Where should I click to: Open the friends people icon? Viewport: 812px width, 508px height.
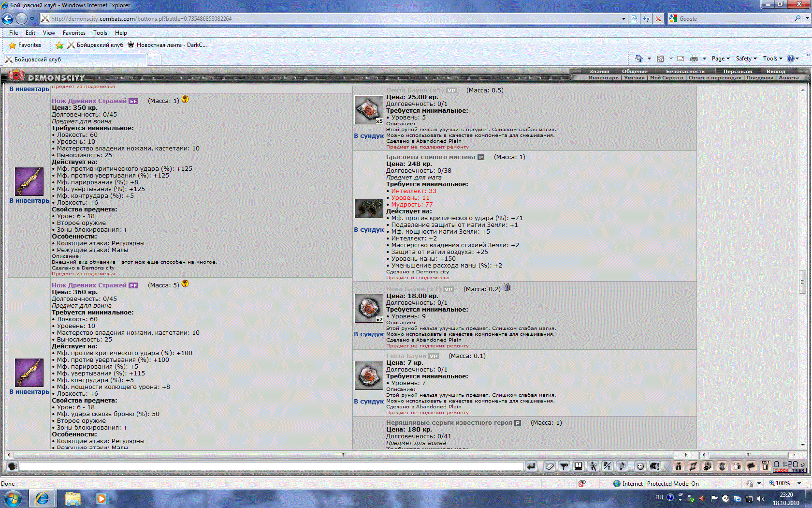737,466
